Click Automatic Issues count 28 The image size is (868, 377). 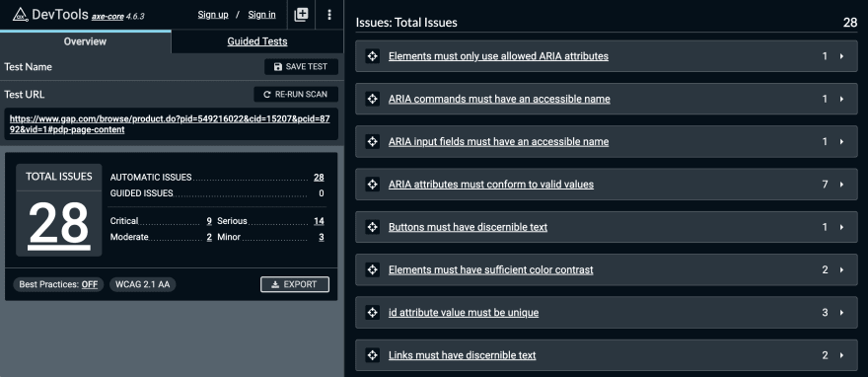point(319,178)
